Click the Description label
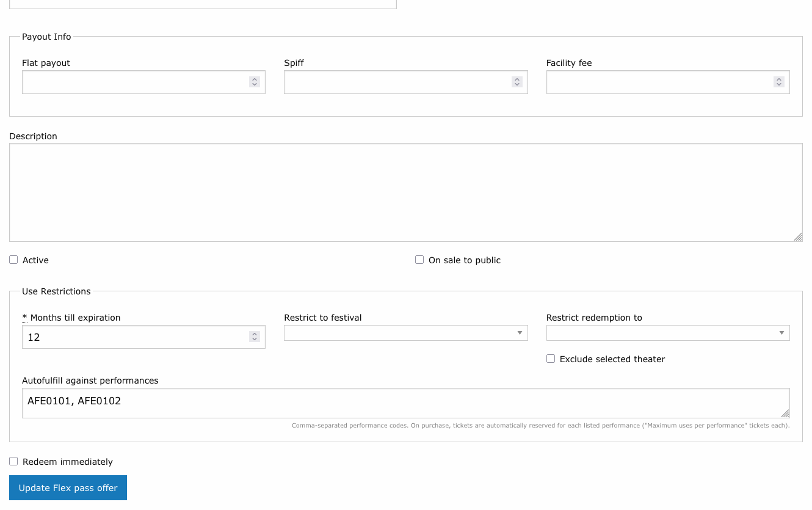Screen dimensions: 812x510 click(33, 136)
